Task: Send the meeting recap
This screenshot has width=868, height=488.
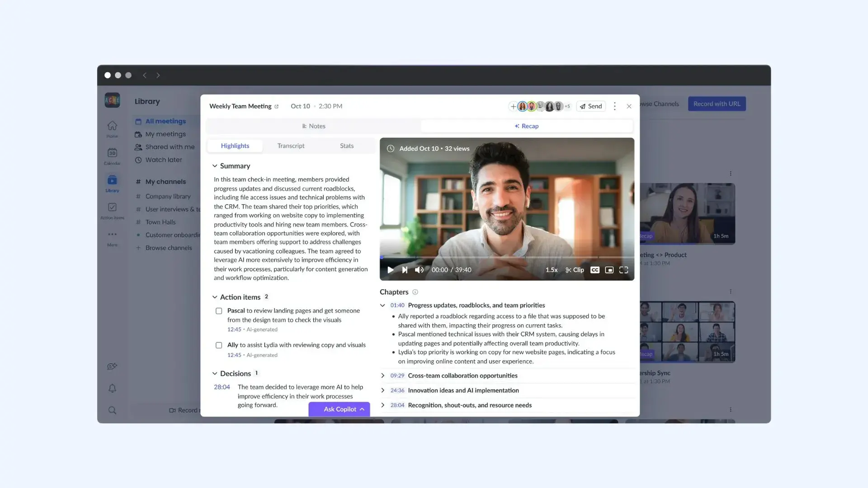Action: (x=591, y=106)
